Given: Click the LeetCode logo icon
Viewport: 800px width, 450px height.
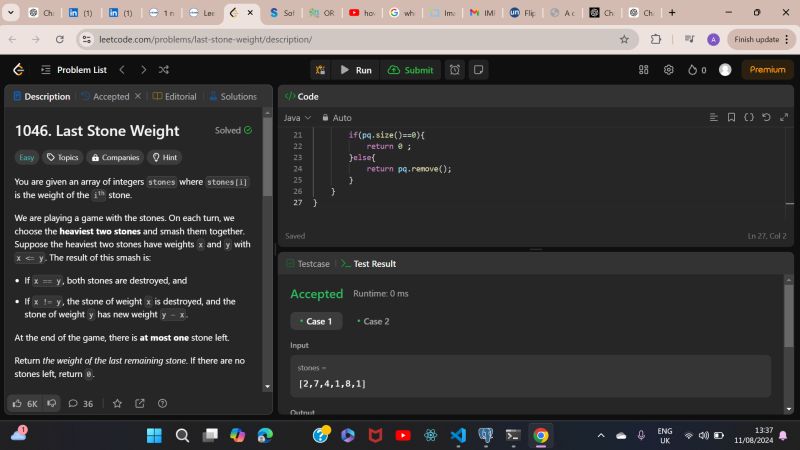Looking at the screenshot, I should click(19, 69).
